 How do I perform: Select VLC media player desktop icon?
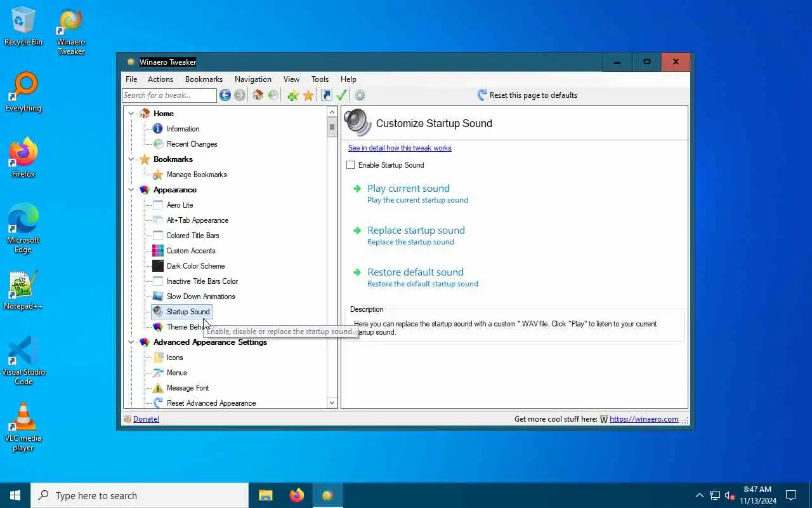23,427
